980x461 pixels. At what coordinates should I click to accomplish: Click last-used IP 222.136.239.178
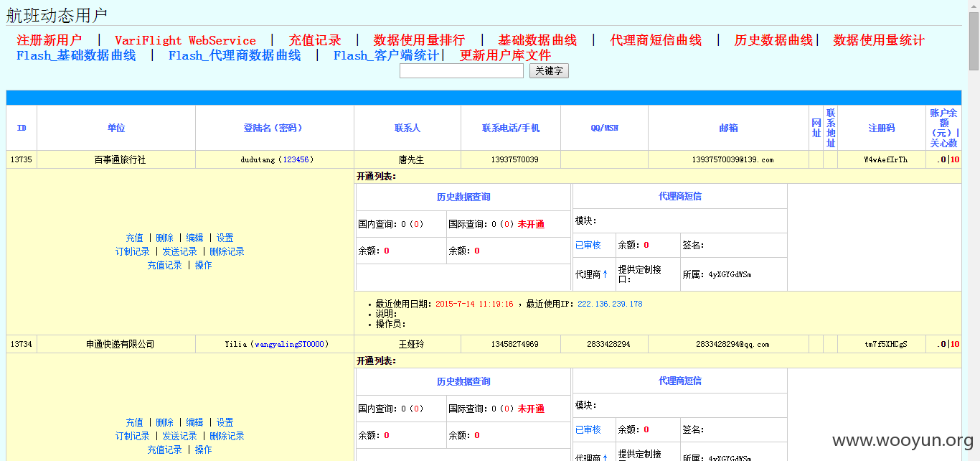[610, 304]
